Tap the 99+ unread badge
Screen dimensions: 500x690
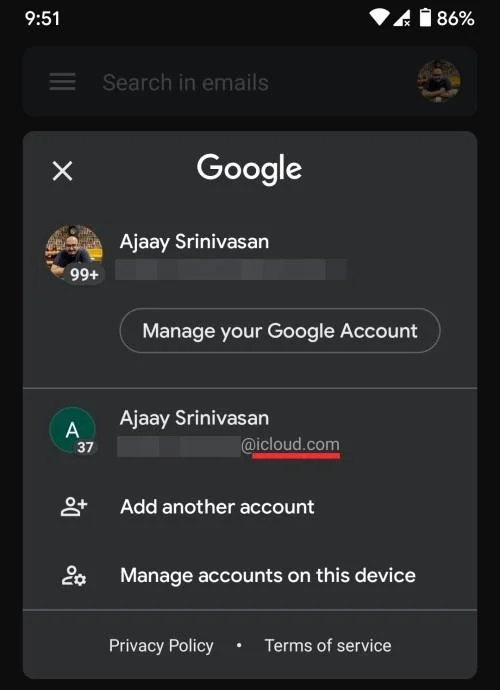[x=84, y=275]
